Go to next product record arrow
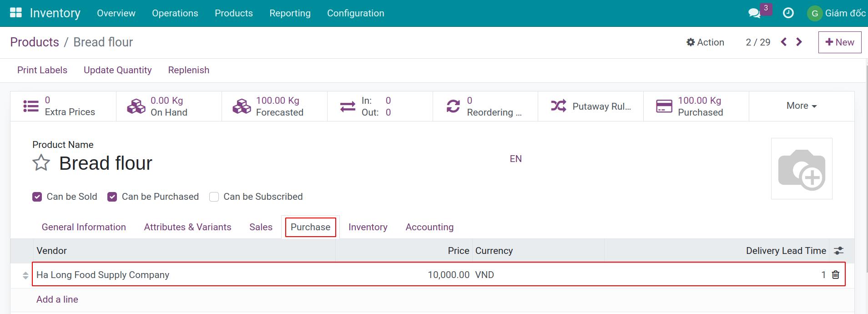 [799, 42]
